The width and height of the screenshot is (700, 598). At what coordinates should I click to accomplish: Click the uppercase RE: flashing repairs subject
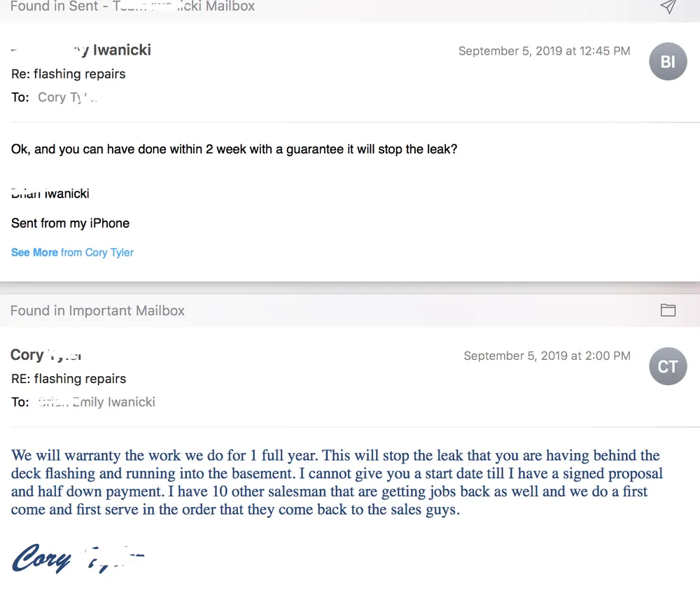pos(69,379)
